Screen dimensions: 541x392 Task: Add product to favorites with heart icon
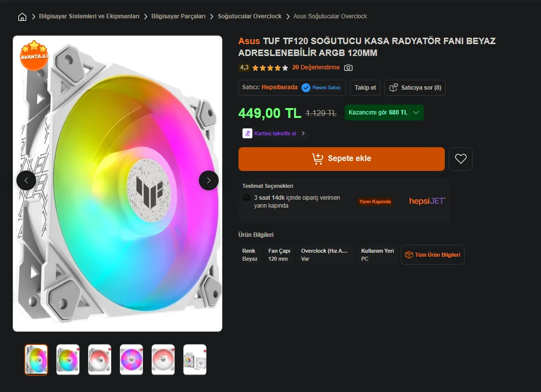click(x=460, y=159)
